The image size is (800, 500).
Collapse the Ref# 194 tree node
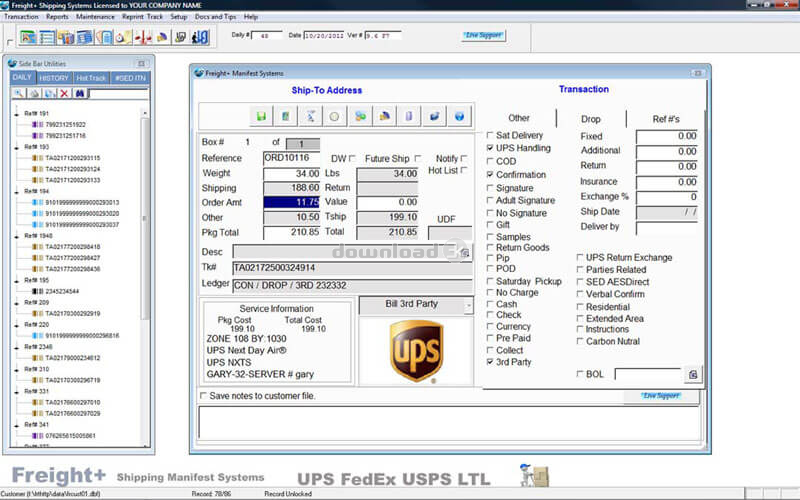point(17,191)
